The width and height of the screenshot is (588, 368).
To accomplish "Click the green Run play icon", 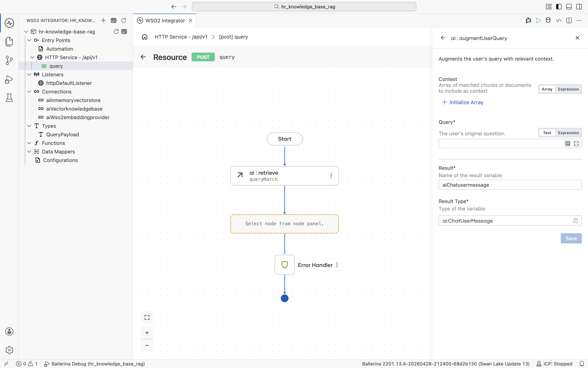I will [x=538, y=20].
